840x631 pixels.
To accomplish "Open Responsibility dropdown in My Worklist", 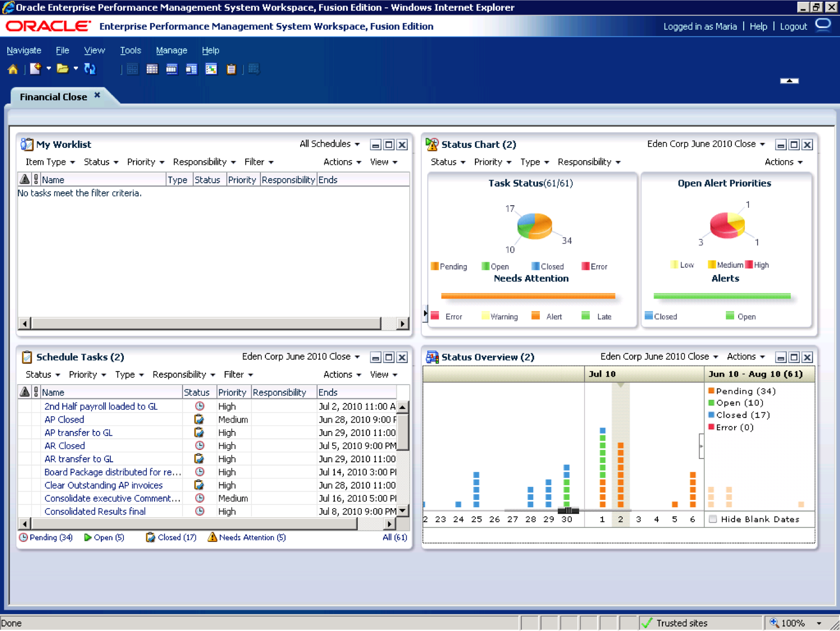I will [204, 162].
